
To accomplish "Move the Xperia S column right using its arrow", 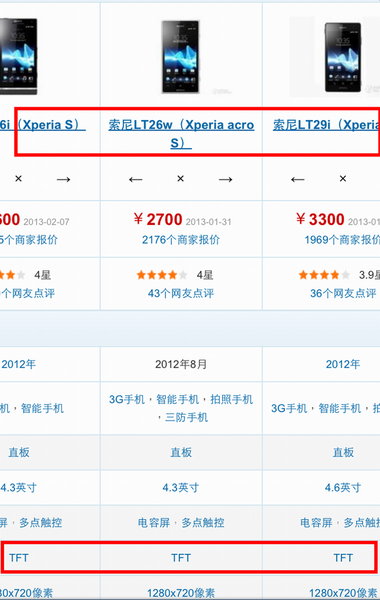I will tap(64, 179).
